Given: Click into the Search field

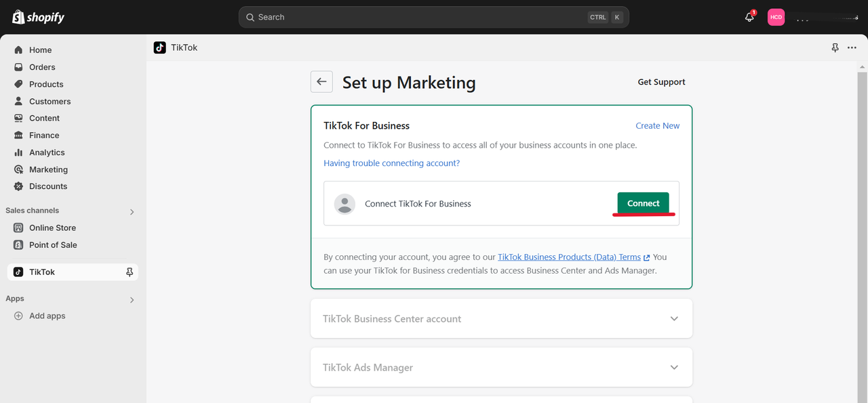Looking at the screenshot, I should (420, 18).
